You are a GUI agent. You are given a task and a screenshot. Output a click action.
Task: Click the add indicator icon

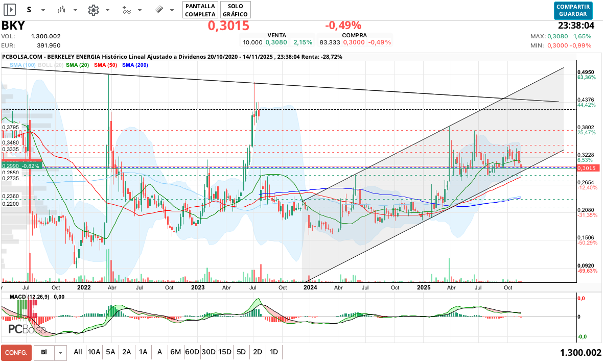click(x=126, y=10)
